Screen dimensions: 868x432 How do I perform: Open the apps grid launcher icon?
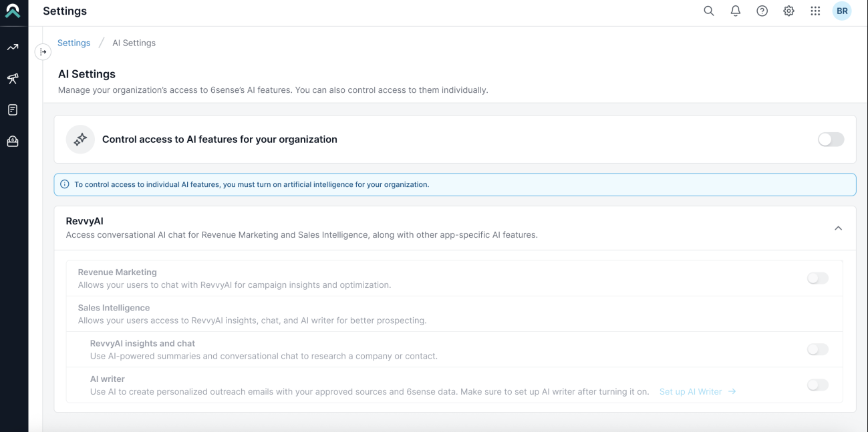click(815, 11)
